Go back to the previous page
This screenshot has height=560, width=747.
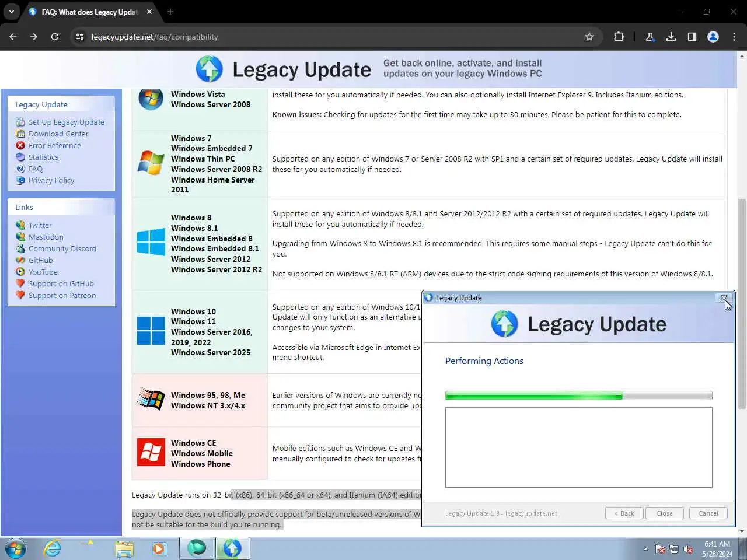coord(13,37)
